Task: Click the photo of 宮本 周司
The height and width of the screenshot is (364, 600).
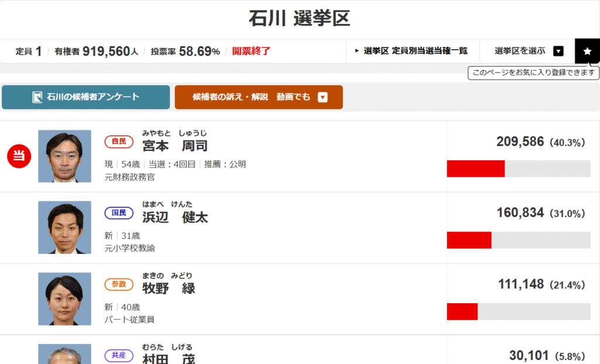Action: click(x=64, y=156)
